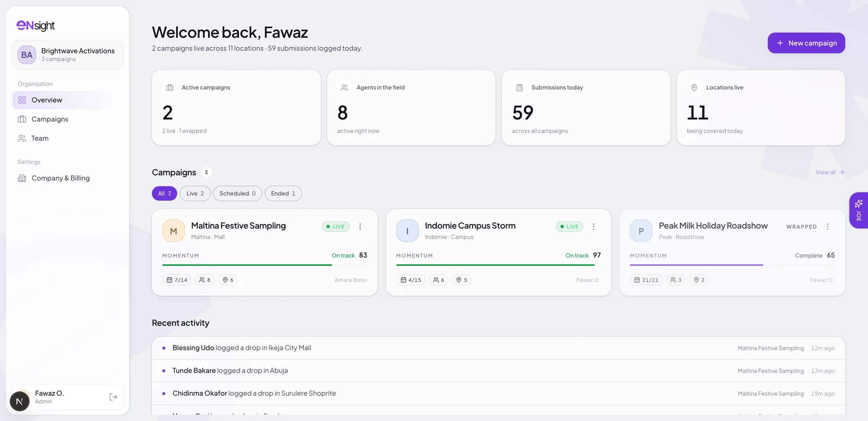Viewport: 868px width, 421px height.
Task: Click the New campaign button
Action: click(806, 43)
